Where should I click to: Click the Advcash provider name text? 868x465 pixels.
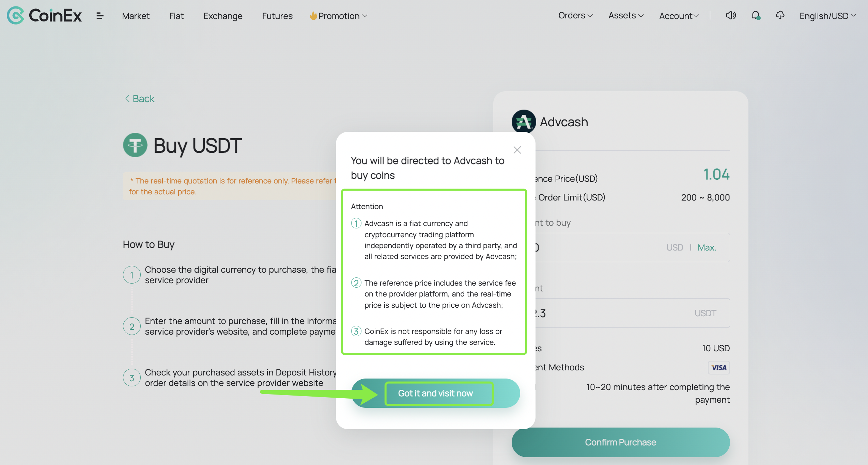[564, 122]
